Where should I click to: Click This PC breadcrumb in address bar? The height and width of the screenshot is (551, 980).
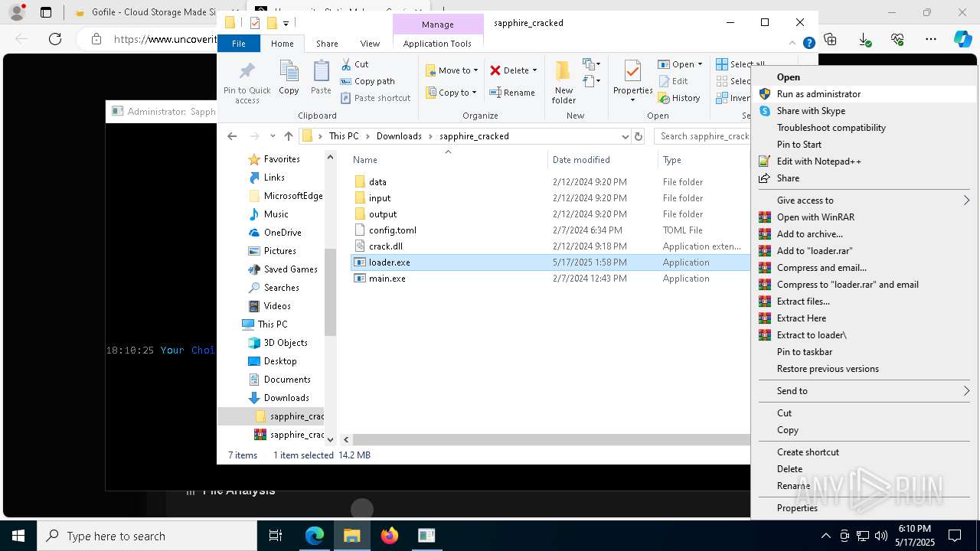[x=344, y=136]
